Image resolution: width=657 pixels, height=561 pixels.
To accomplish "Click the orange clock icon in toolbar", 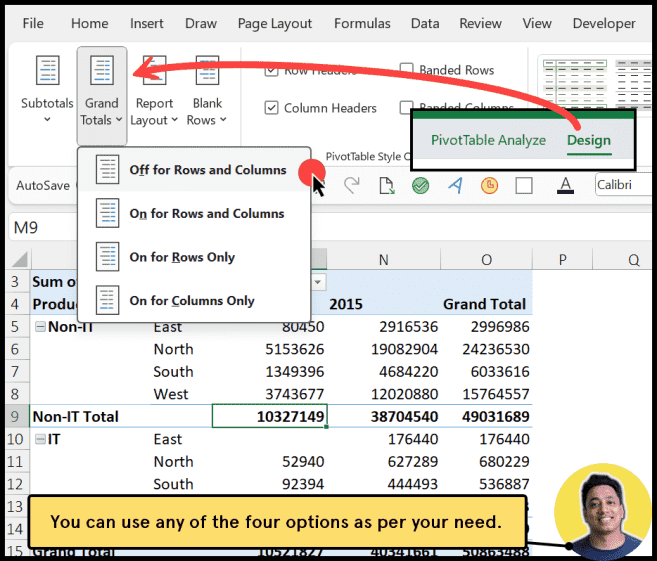I will [x=489, y=185].
